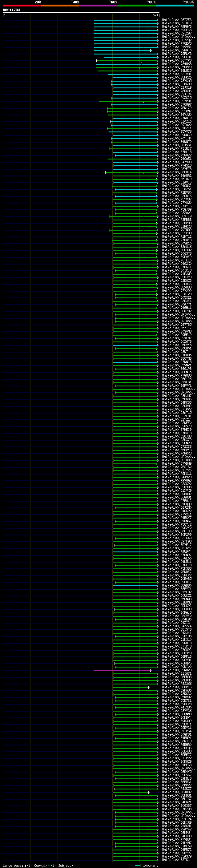Click the cyan alignment bar of UniRef100_C6T7E3
This screenshot has height=868, width=197.
click(x=126, y=20)
